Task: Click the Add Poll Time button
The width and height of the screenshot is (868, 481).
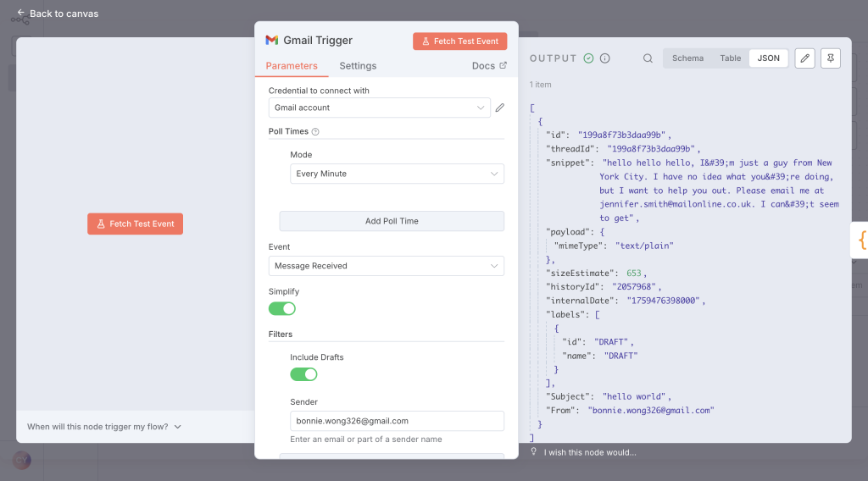Action: tap(392, 221)
